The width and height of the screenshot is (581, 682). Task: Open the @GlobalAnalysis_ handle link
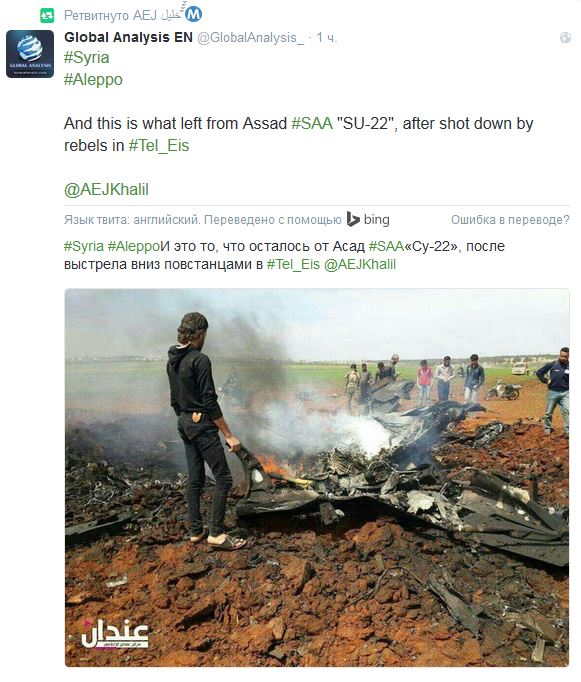tap(250, 38)
